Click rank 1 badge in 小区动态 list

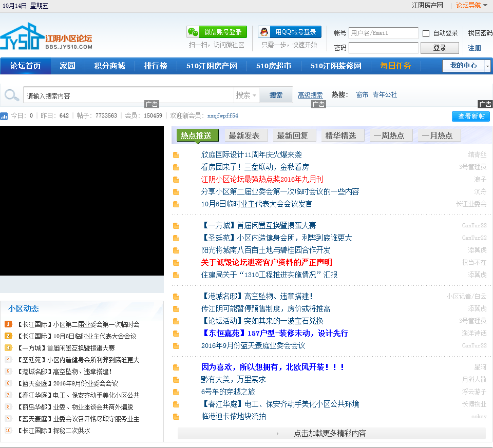point(9,324)
